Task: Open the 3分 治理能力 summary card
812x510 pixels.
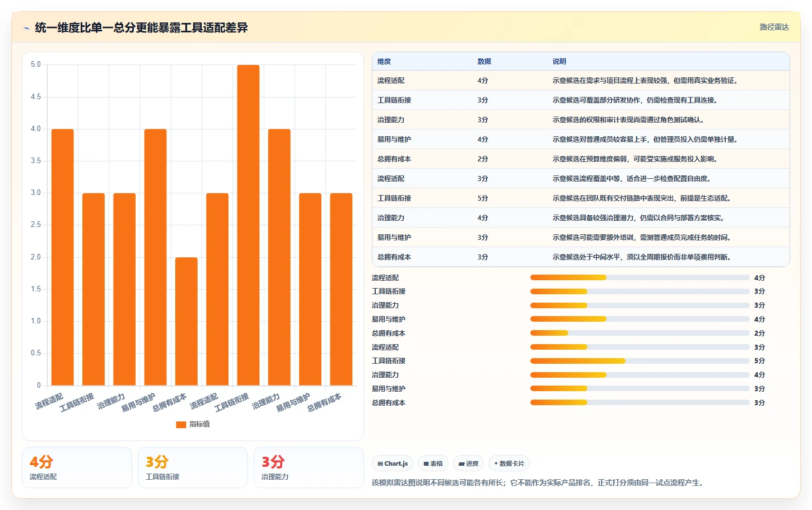Action: point(309,467)
